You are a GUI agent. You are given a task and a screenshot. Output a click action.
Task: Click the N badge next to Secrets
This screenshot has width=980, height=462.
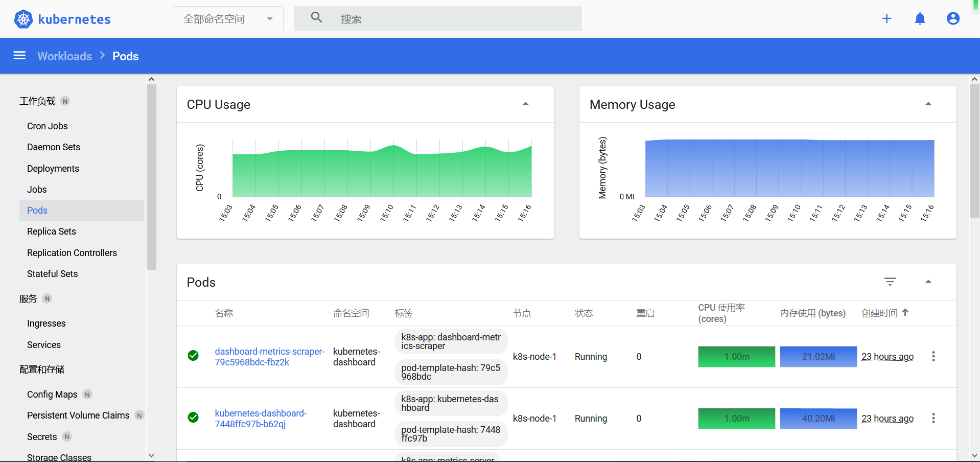click(67, 437)
